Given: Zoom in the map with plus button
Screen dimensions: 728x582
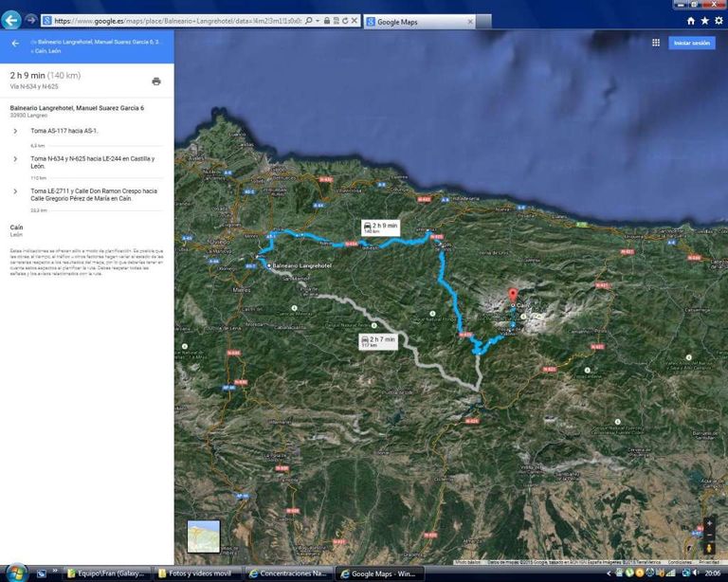Looking at the screenshot, I should 709,523.
